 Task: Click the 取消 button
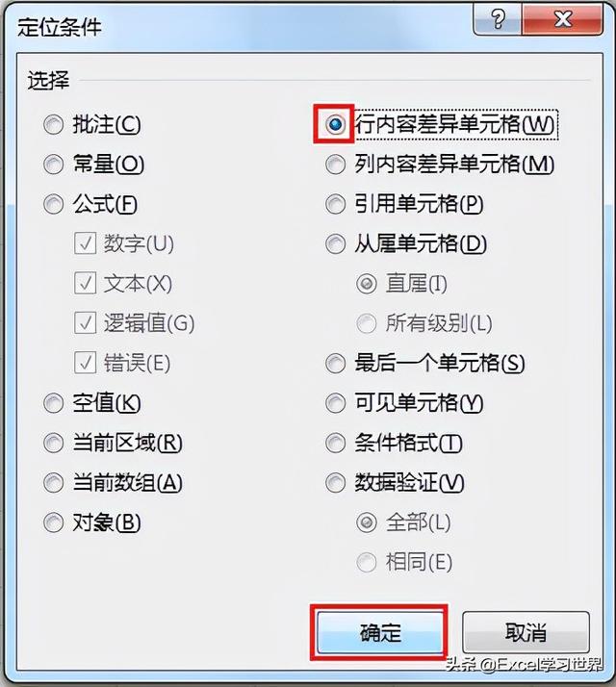[526, 633]
